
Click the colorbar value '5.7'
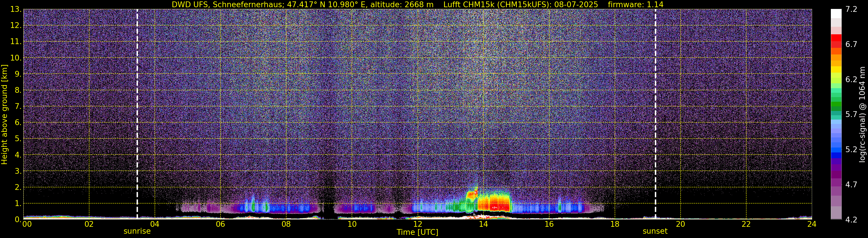(x=851, y=115)
